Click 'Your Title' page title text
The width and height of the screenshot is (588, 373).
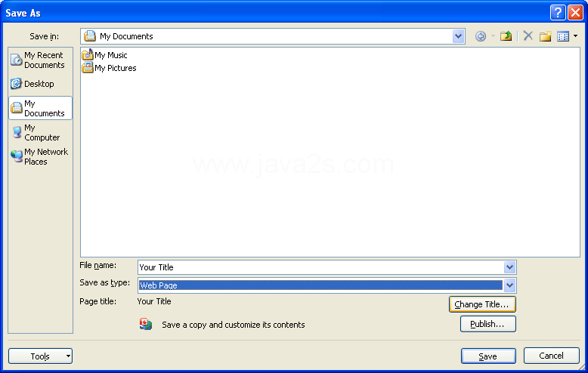coord(154,301)
